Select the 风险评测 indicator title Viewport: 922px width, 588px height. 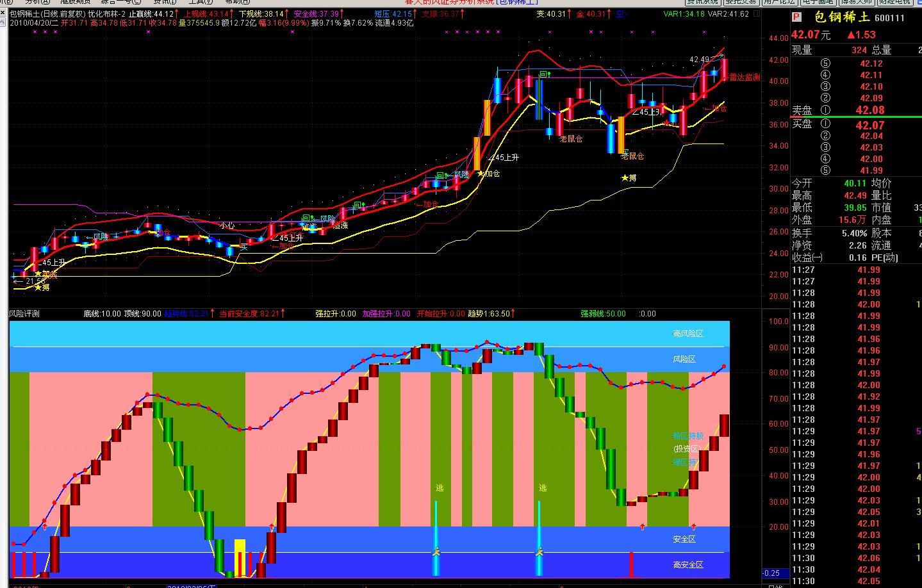click(24, 314)
